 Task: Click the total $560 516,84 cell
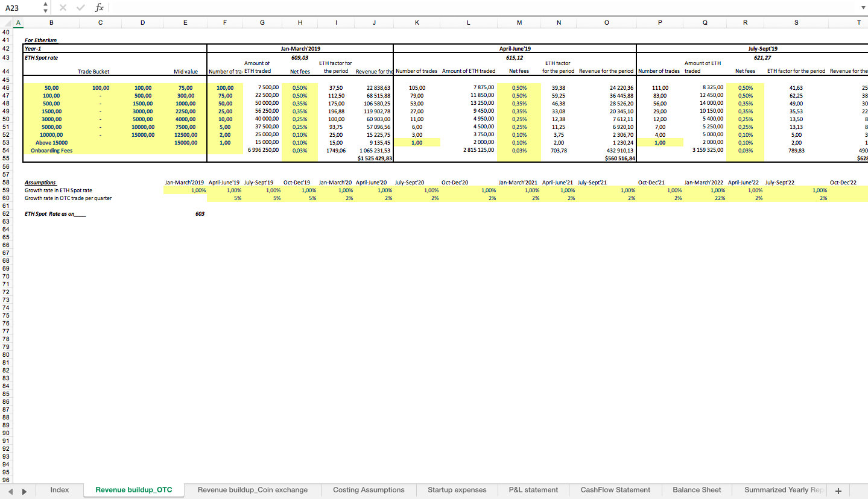coord(619,158)
